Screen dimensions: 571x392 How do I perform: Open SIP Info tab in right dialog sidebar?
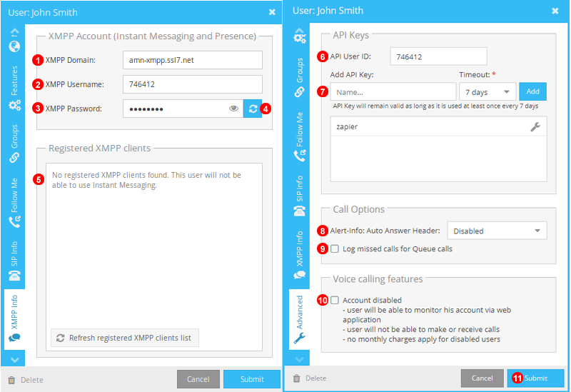300,196
